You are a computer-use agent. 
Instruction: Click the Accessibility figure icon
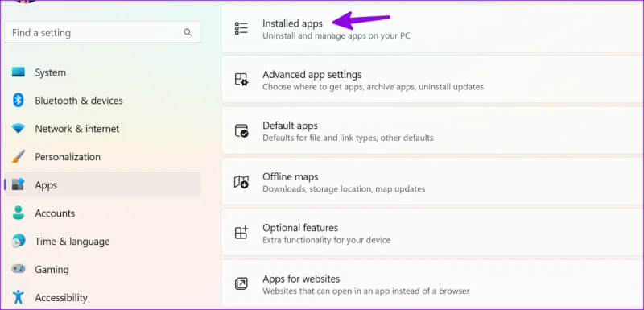18,297
